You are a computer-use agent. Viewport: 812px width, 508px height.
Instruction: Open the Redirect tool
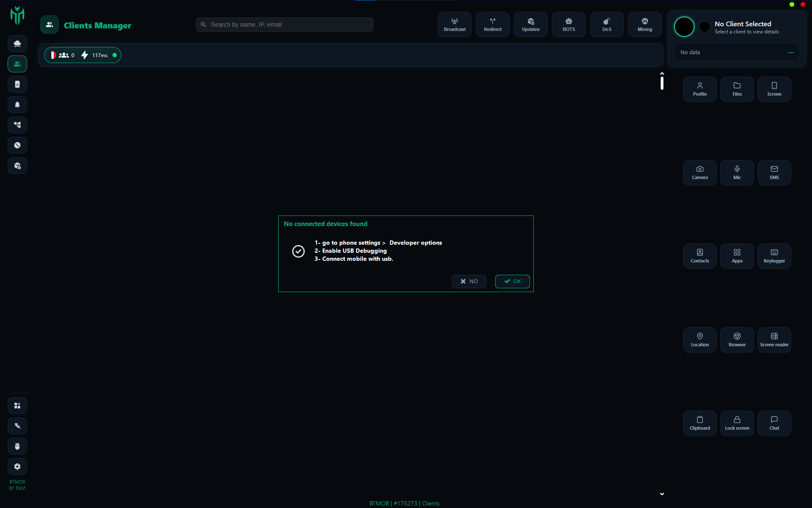(x=492, y=25)
